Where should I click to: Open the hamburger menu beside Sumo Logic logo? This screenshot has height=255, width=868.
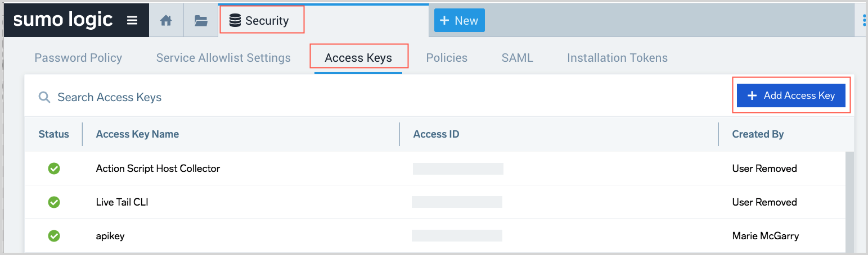point(132,21)
